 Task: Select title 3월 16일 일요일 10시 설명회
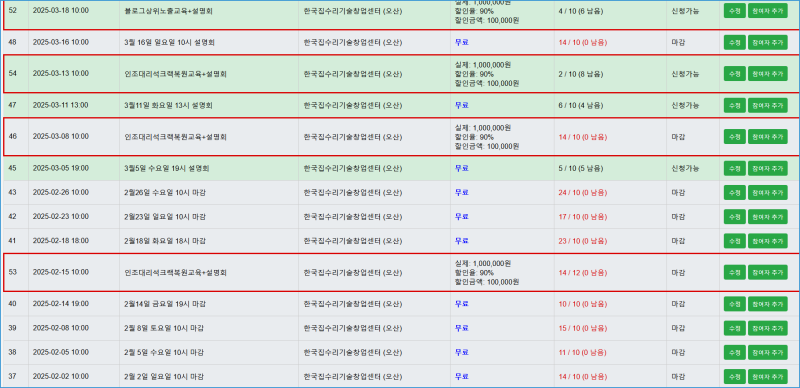[169, 42]
